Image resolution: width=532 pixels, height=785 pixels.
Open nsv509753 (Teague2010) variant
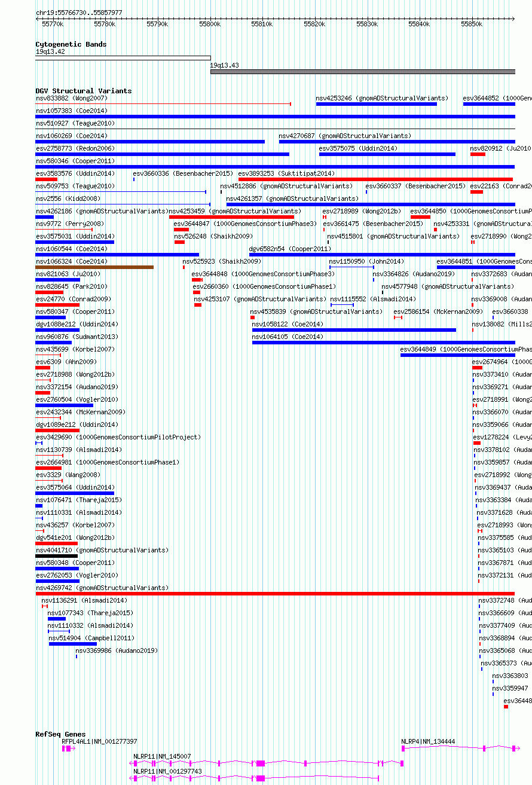(75, 186)
